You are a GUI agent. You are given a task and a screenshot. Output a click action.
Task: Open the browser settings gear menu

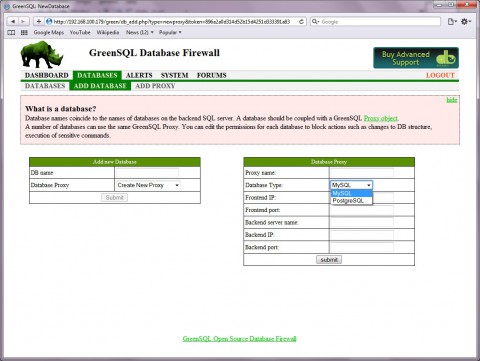[x=465, y=22]
